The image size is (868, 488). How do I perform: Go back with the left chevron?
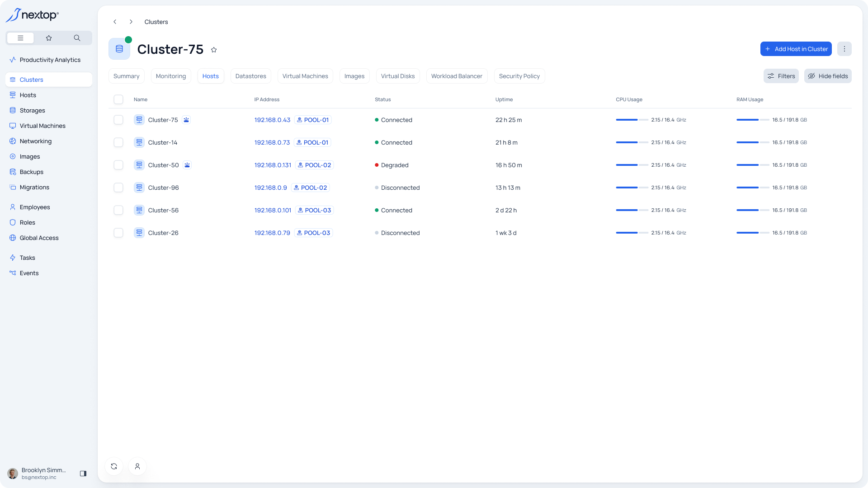point(115,22)
